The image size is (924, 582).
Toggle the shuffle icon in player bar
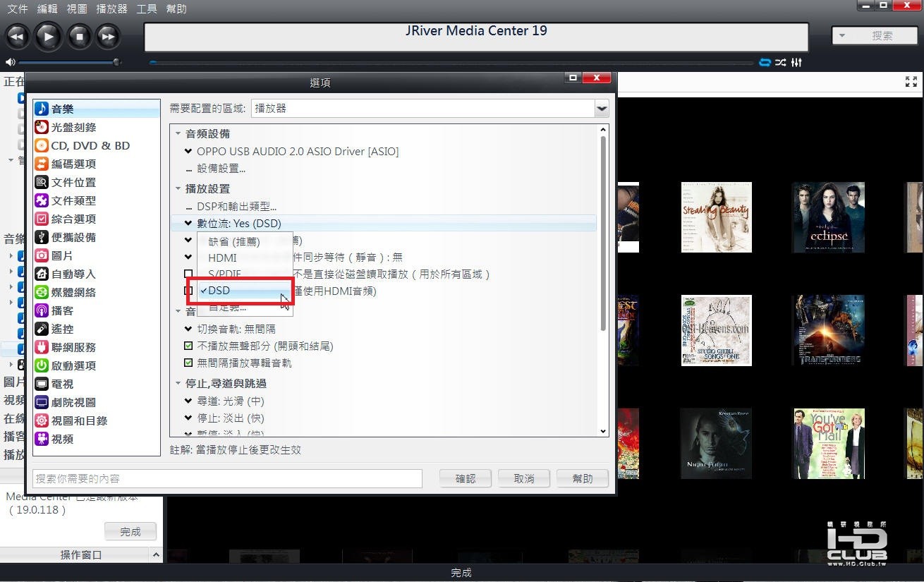pos(781,63)
